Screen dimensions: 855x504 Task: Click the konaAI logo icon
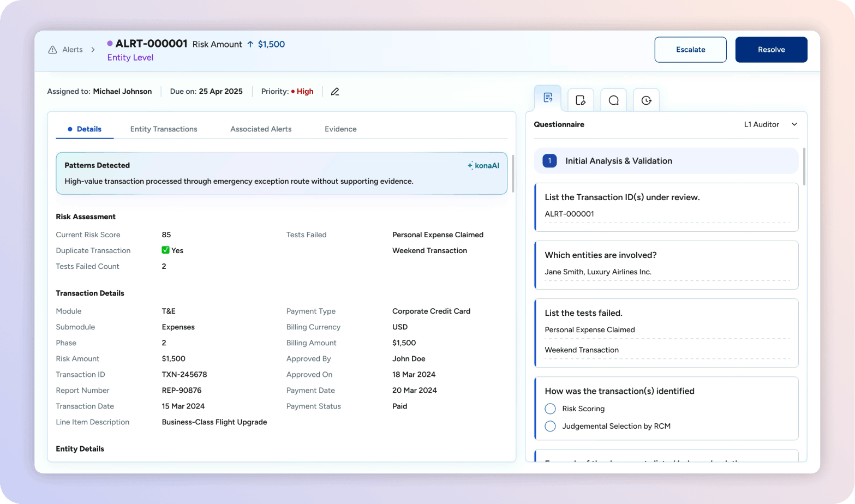(x=483, y=165)
